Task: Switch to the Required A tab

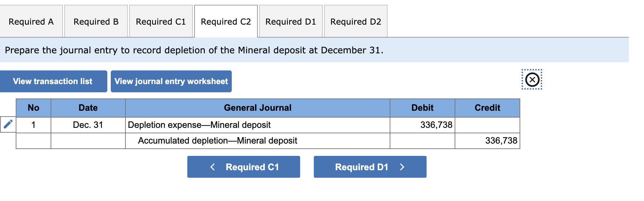Action: pyautogui.click(x=31, y=22)
